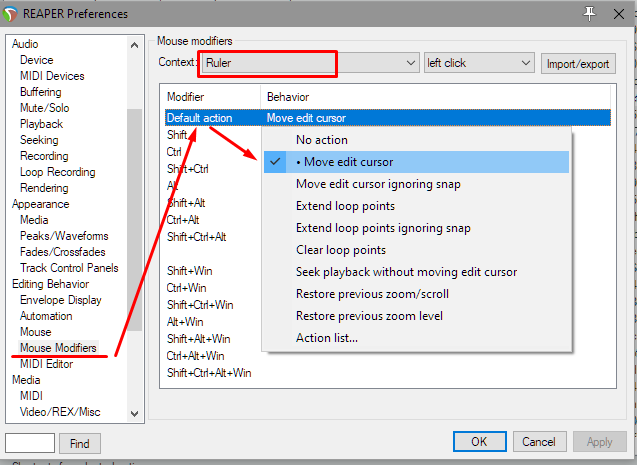This screenshot has height=465, width=637.
Task: Open the Mute/Solo page
Action: point(45,108)
